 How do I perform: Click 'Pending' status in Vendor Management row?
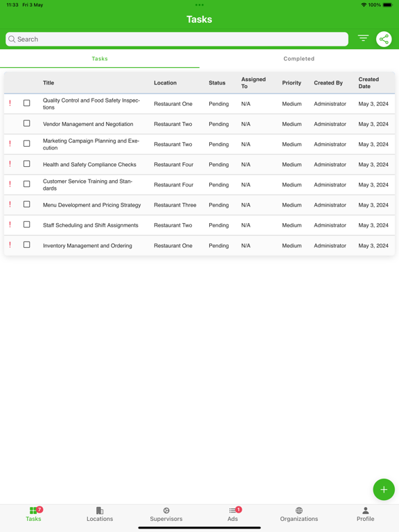click(218, 124)
